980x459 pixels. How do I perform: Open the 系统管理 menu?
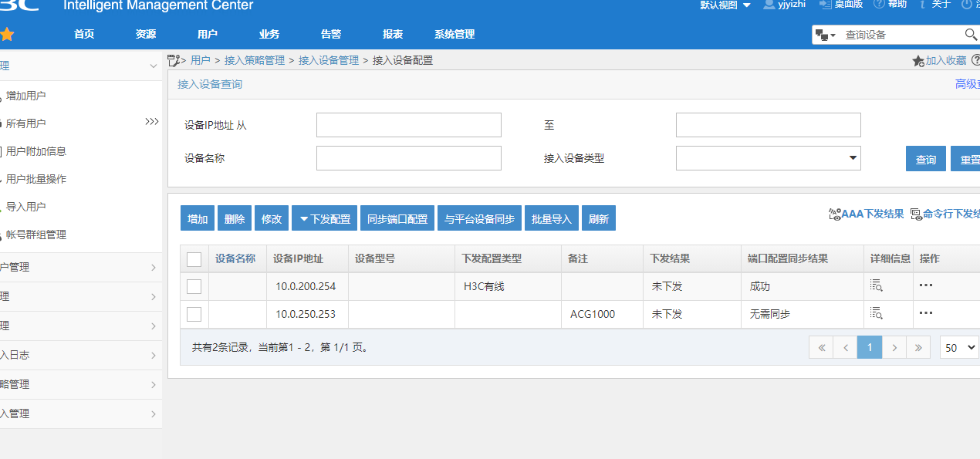click(x=455, y=35)
